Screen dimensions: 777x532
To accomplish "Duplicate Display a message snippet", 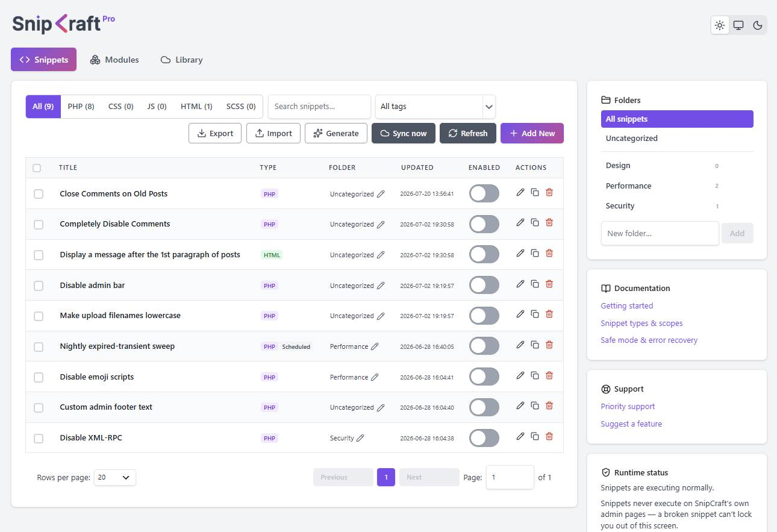I will 535,253.
